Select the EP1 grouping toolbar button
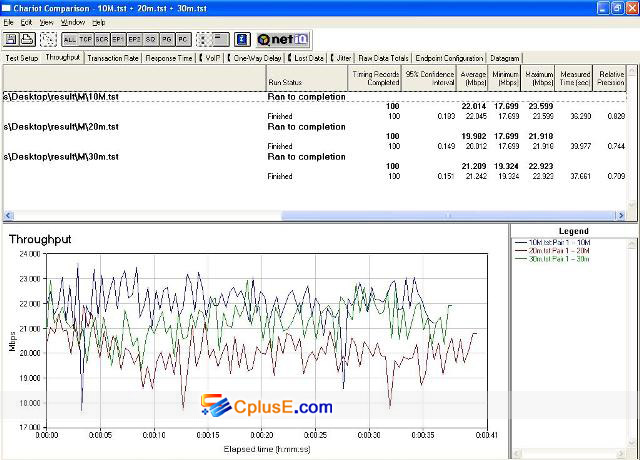Viewport: 640px width, 460px height. click(x=118, y=40)
